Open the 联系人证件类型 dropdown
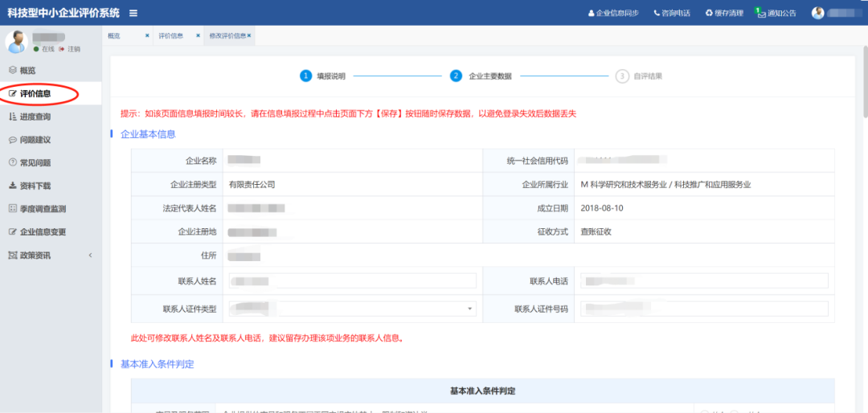 coord(469,309)
